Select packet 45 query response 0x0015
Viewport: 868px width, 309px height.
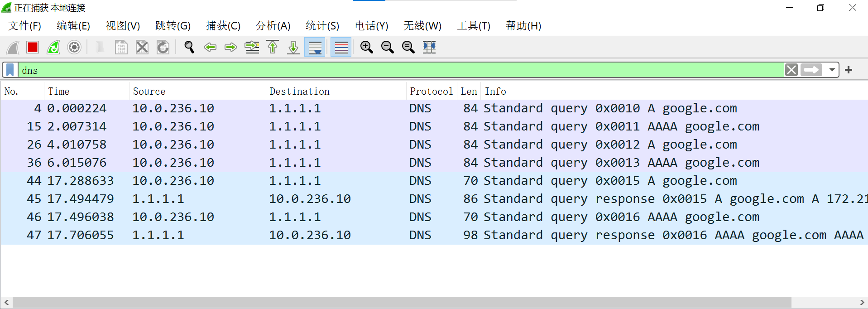pos(434,199)
